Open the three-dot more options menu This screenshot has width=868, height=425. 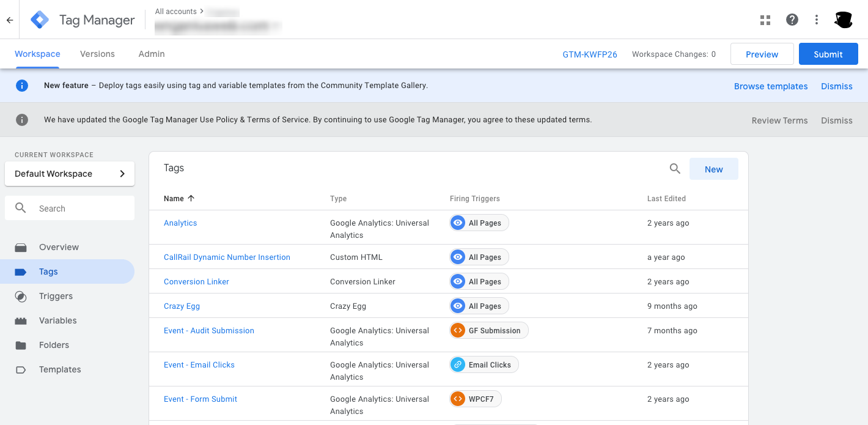(817, 20)
